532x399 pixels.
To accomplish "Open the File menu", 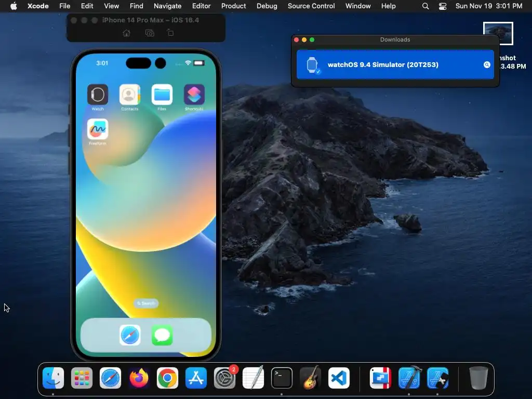I will pyautogui.click(x=65, y=6).
